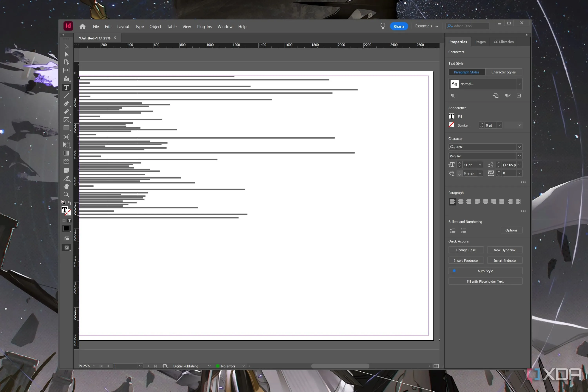Screen dimensions: 588x392
Task: Select the Eyedropper tool
Action: (x=66, y=178)
